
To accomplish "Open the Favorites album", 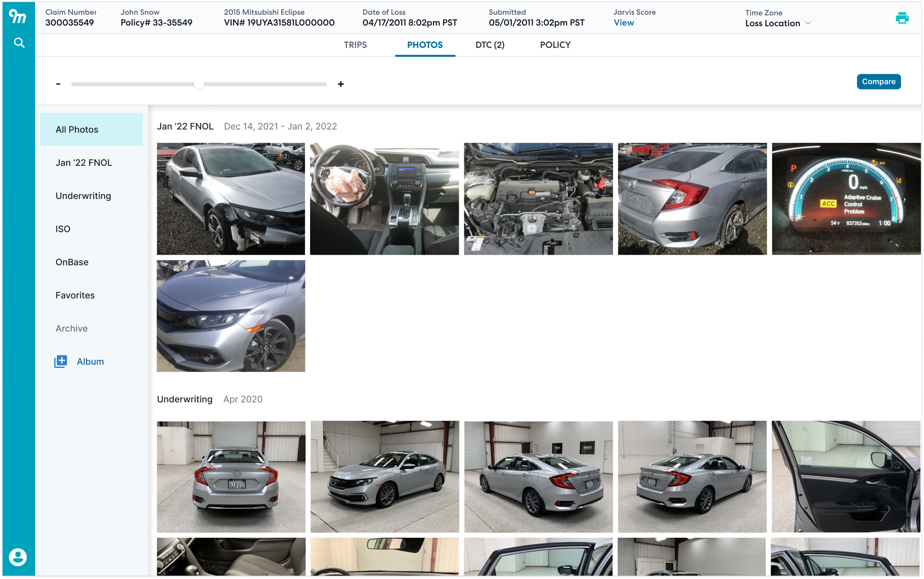I will [x=75, y=295].
